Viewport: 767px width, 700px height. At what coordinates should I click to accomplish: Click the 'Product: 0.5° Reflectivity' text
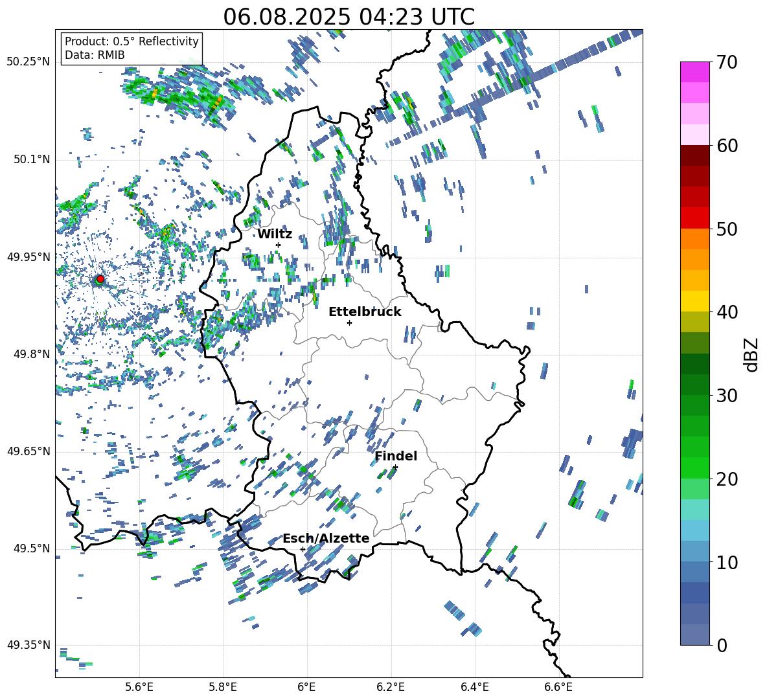[132, 41]
